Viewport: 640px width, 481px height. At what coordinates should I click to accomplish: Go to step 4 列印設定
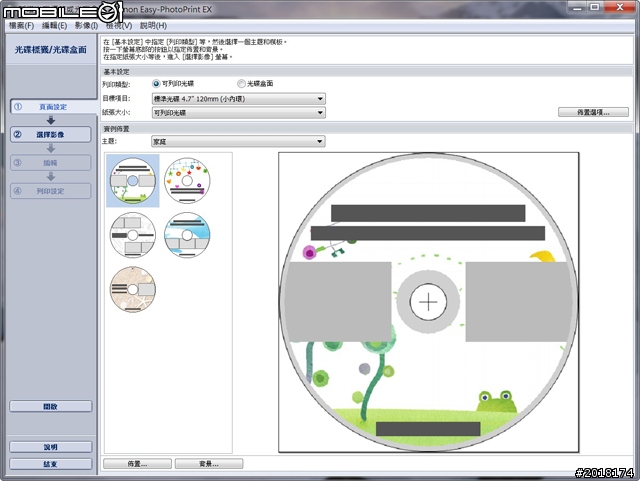tap(51, 191)
